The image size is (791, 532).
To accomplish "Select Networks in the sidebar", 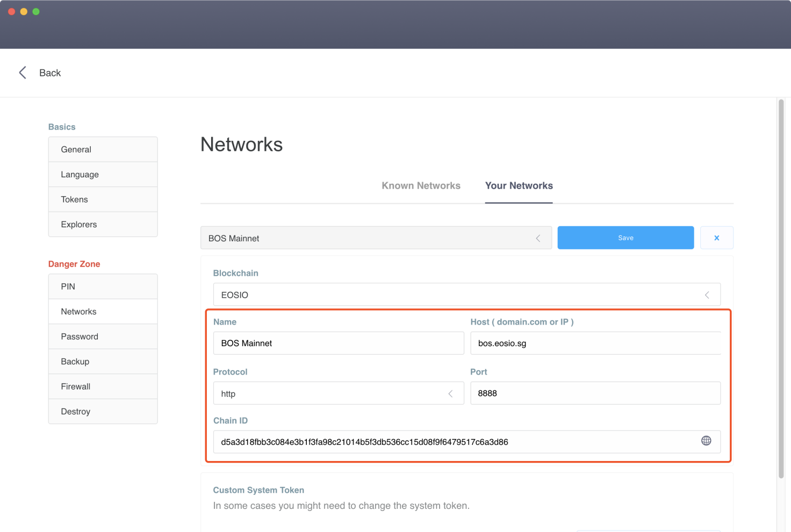I will tap(103, 312).
